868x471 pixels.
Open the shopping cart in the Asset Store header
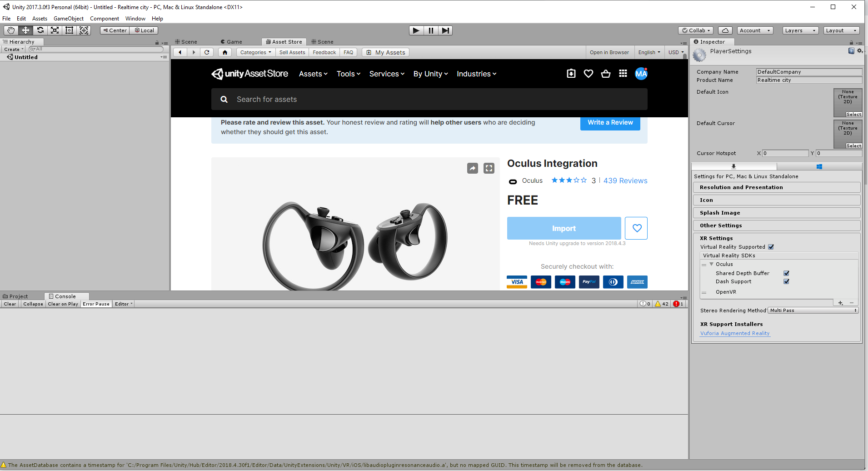pos(605,73)
